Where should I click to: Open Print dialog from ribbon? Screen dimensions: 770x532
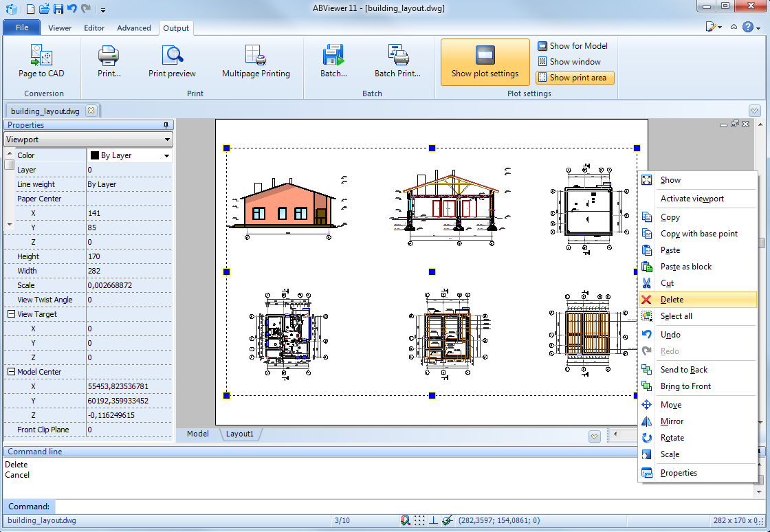click(109, 61)
